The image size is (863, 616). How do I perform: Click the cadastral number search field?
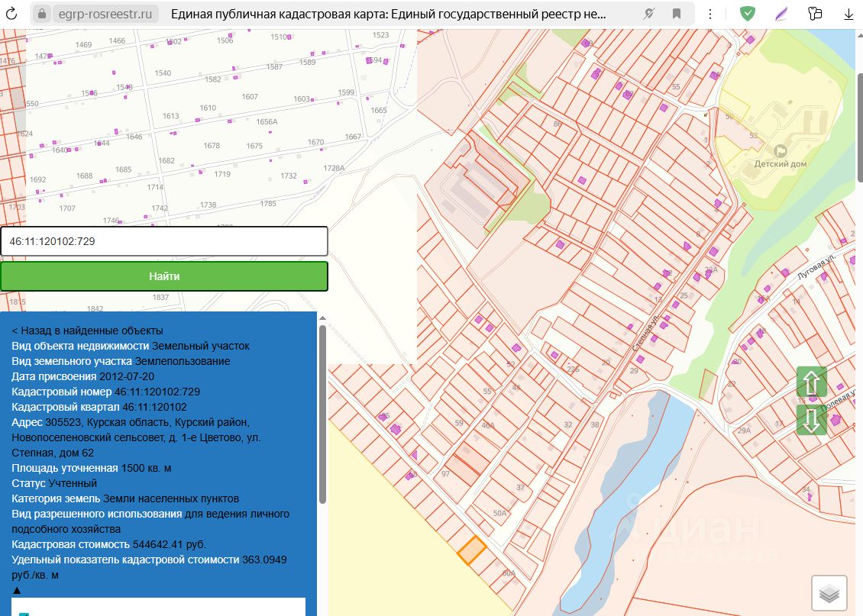coord(163,241)
